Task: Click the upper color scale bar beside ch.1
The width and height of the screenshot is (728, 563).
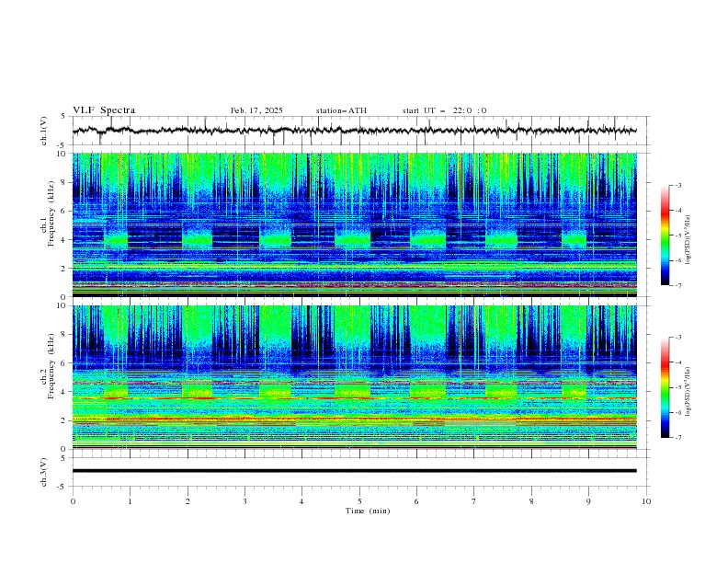Action: click(665, 236)
